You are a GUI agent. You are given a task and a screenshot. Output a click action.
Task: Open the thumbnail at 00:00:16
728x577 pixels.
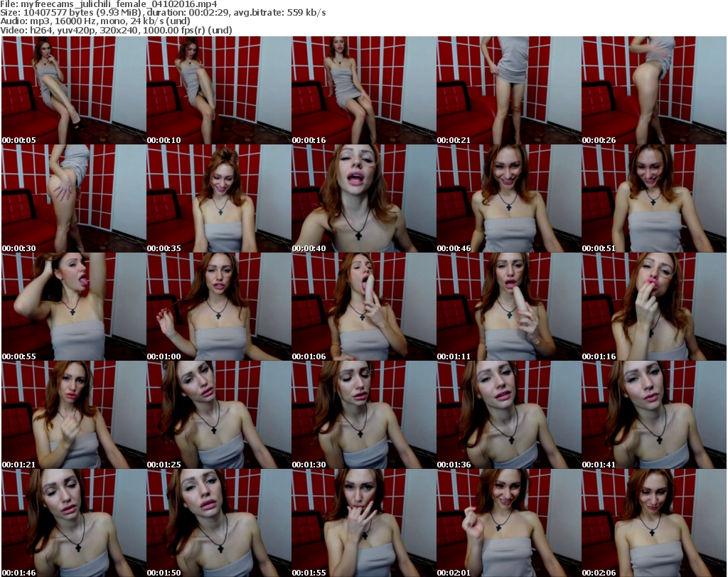pos(363,90)
